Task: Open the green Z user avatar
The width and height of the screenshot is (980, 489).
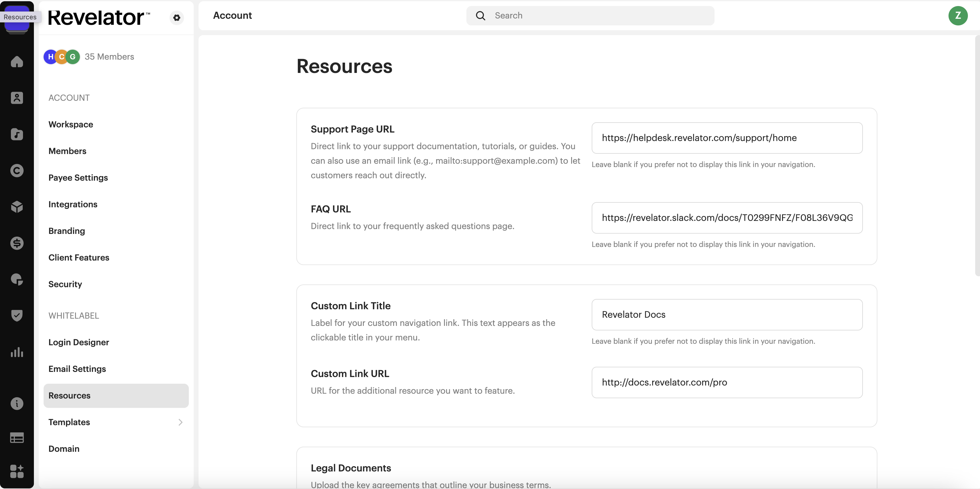Action: 958,16
